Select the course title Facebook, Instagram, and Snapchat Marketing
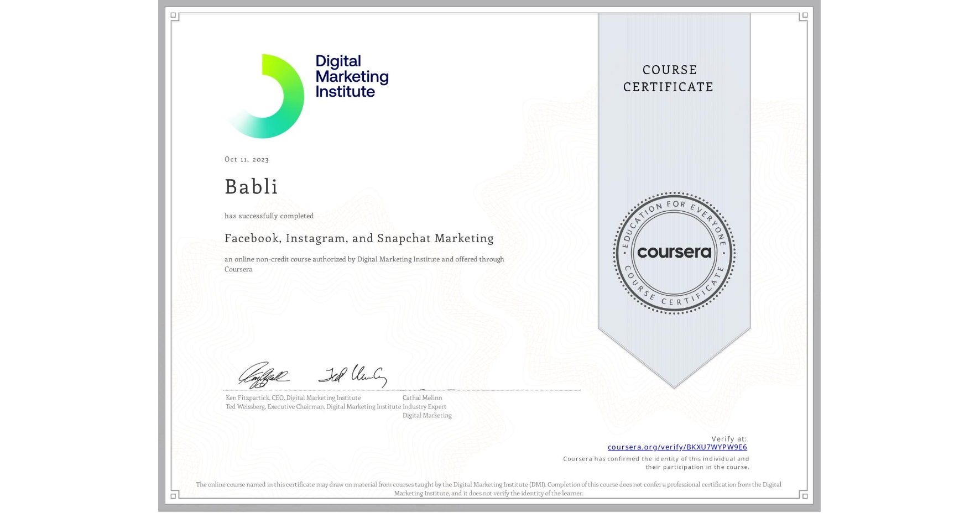Image resolution: width=980 pixels, height=513 pixels. click(x=359, y=238)
